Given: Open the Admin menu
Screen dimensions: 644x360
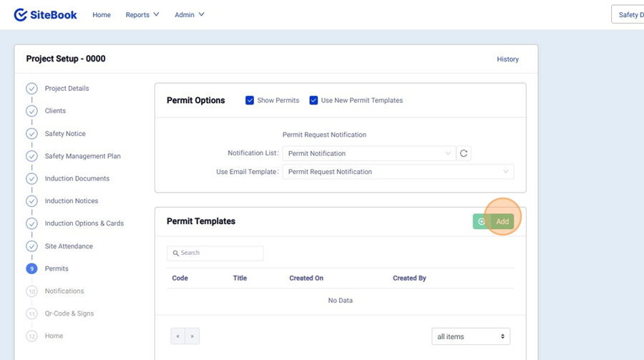Looking at the screenshot, I should click(x=189, y=15).
